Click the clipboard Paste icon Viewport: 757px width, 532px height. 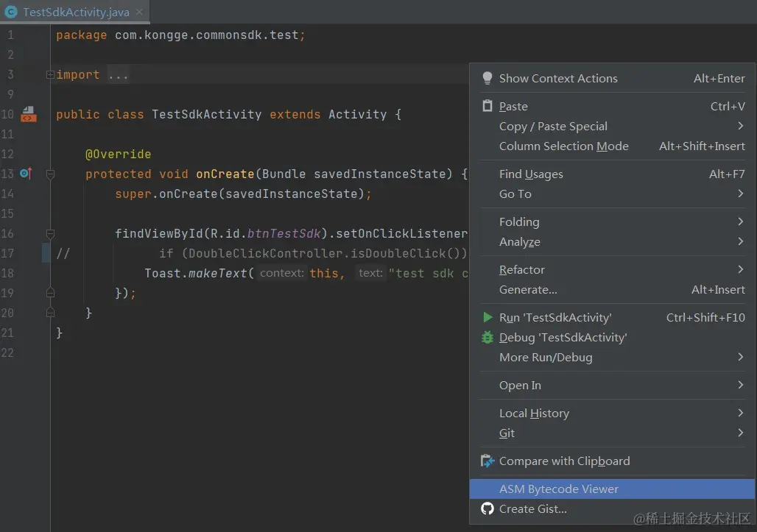487,106
